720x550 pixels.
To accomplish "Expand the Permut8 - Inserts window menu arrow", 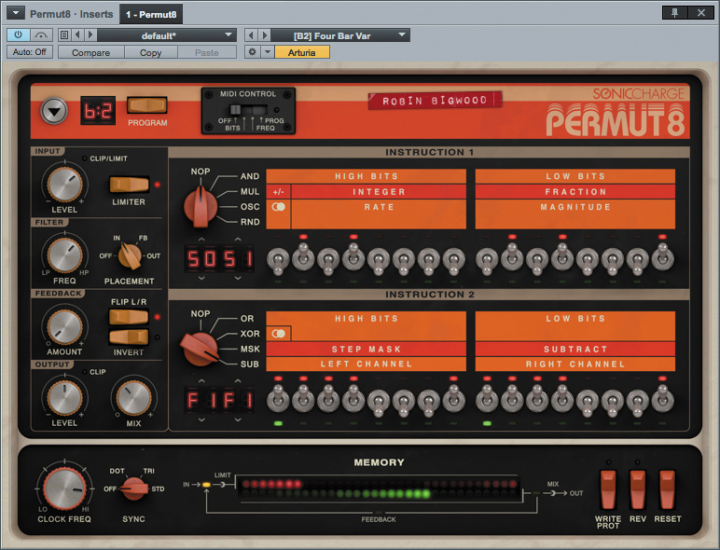I will point(15,14).
